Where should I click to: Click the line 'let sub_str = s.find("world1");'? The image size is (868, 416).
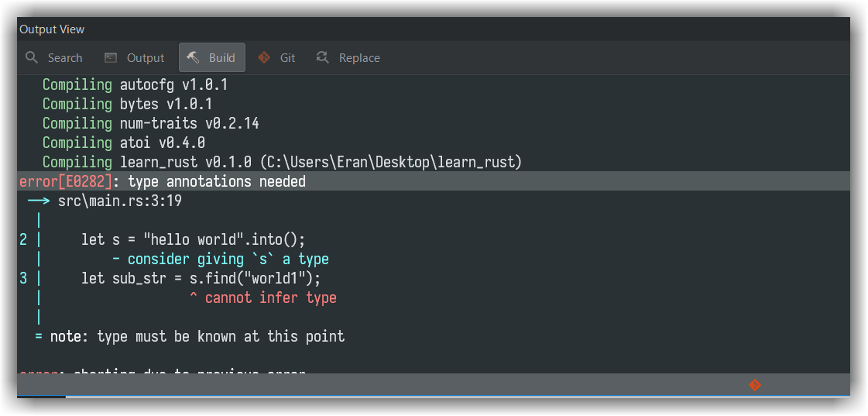coord(201,278)
